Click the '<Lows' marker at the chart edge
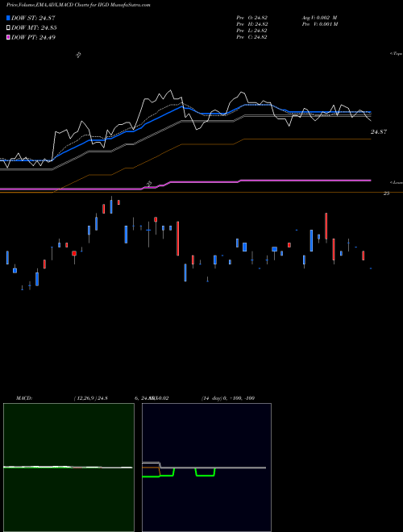 [x=397, y=182]
